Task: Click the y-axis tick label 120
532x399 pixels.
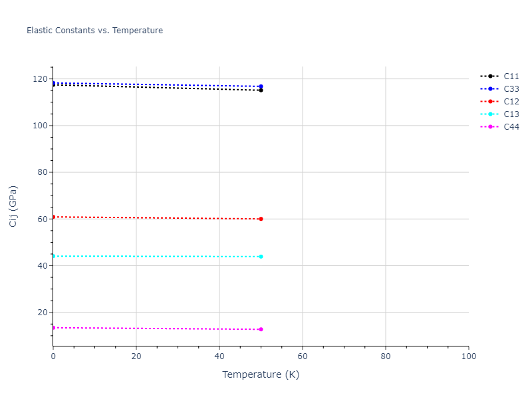Action: pyautogui.click(x=41, y=79)
